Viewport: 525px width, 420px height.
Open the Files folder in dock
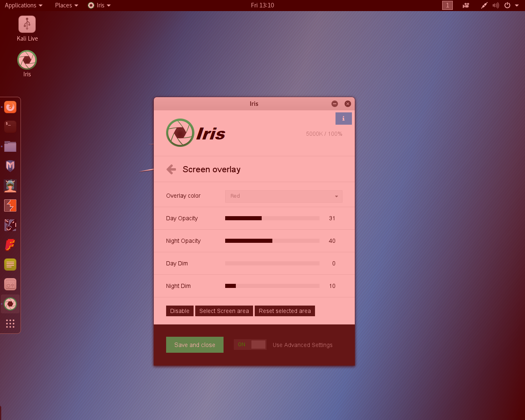[x=10, y=146]
